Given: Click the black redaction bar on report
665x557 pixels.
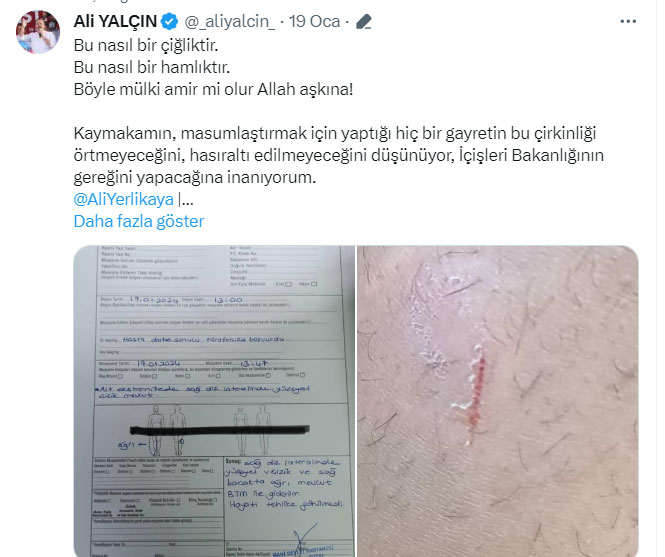Looking at the screenshot, I should [220, 430].
